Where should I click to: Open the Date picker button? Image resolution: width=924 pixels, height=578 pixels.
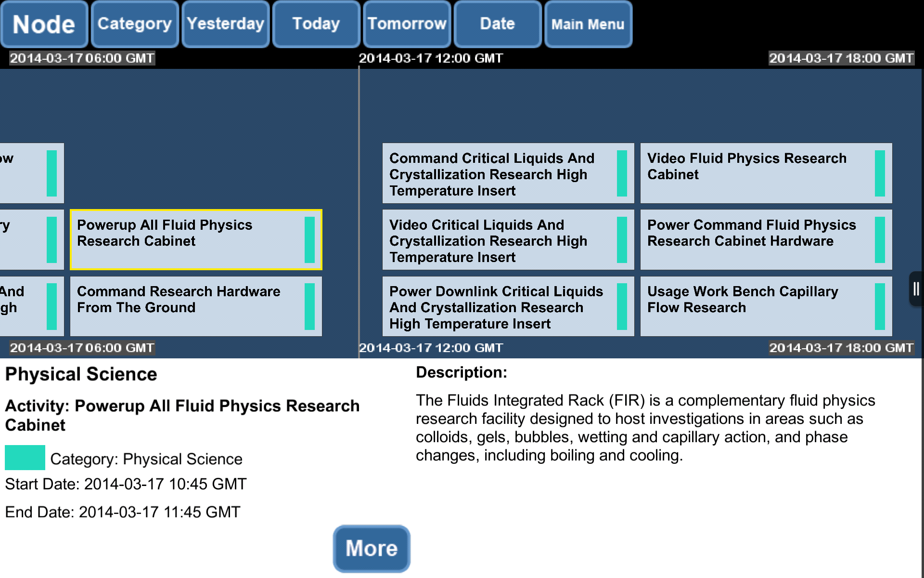click(497, 24)
